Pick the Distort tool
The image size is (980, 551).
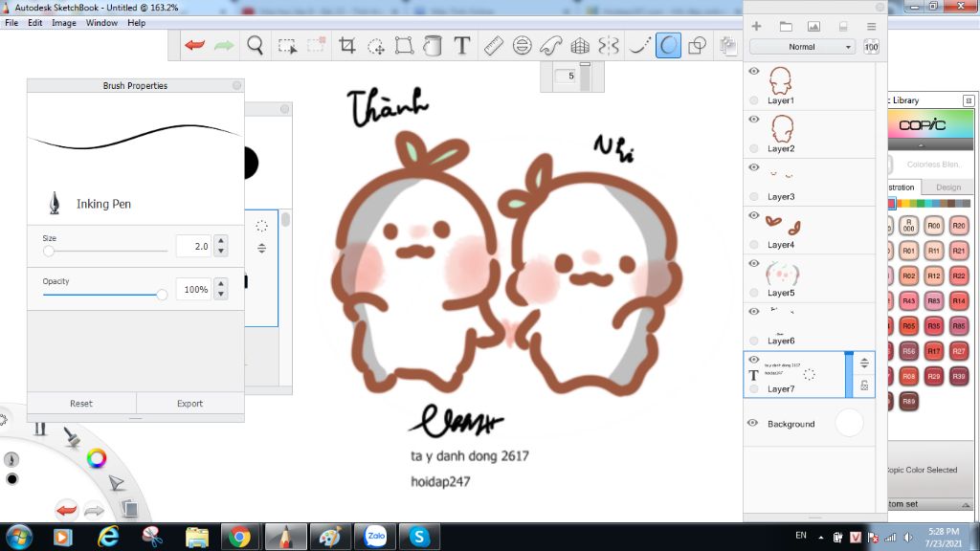click(x=404, y=45)
